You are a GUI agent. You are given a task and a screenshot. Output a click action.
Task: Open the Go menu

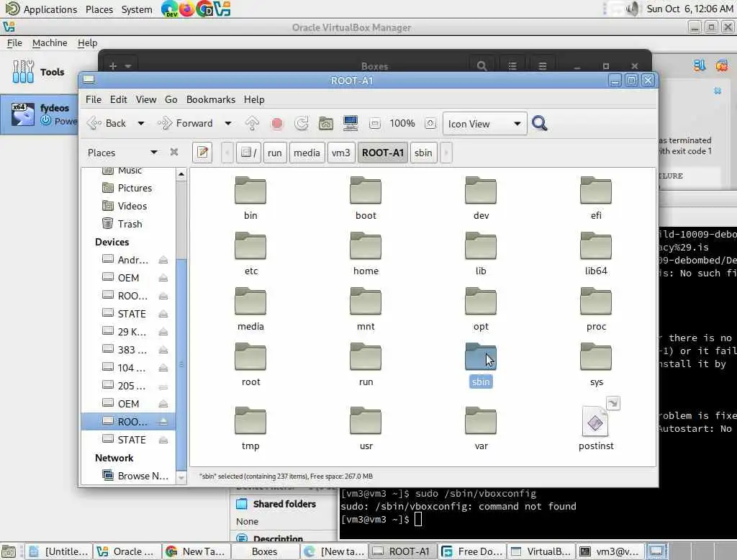(171, 99)
